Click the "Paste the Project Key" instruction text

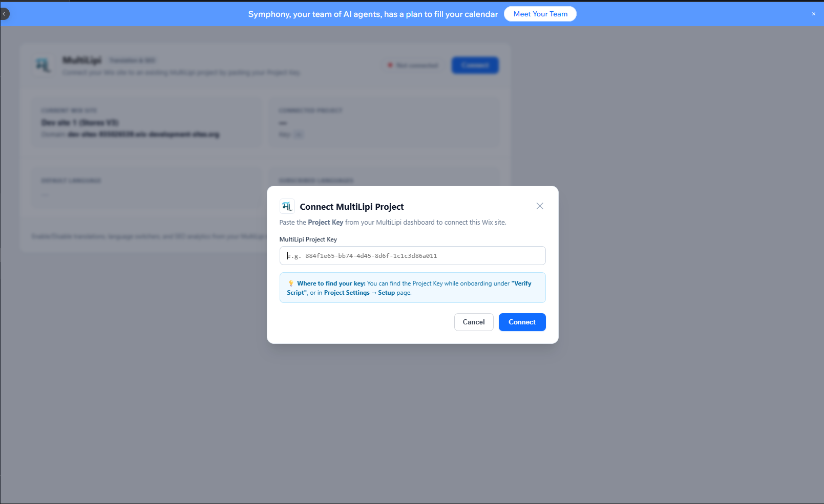click(x=393, y=223)
